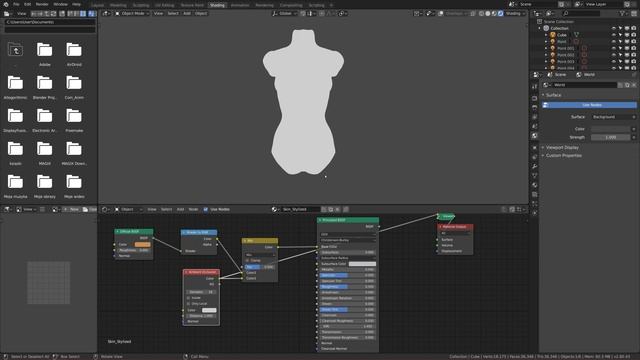The image size is (640, 360).
Task: Click the file browser path field
Action: coord(50,22)
